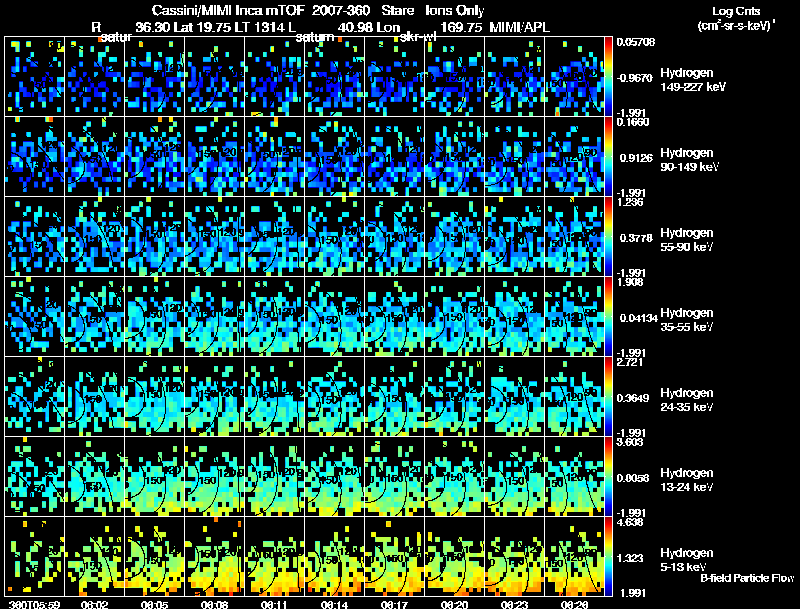The image size is (800, 609).
Task: Click the 0.3778 colorbar midpoint value
Action: [x=636, y=238]
